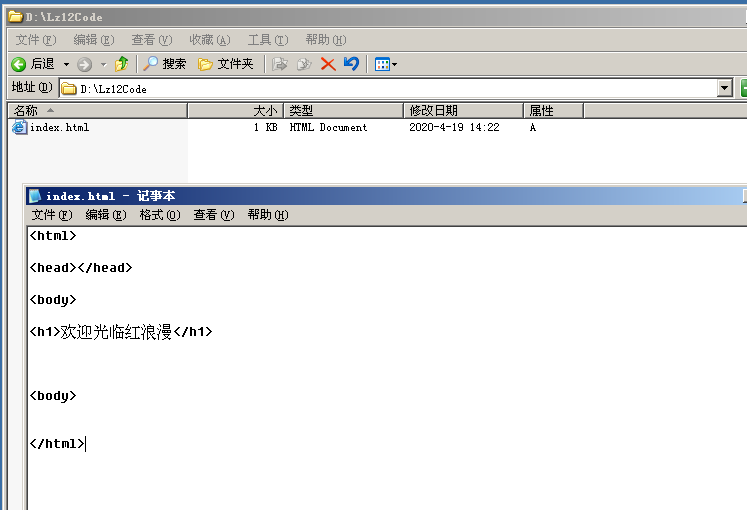
Task: Click the 'HTML Document' type cell
Action: click(x=328, y=127)
